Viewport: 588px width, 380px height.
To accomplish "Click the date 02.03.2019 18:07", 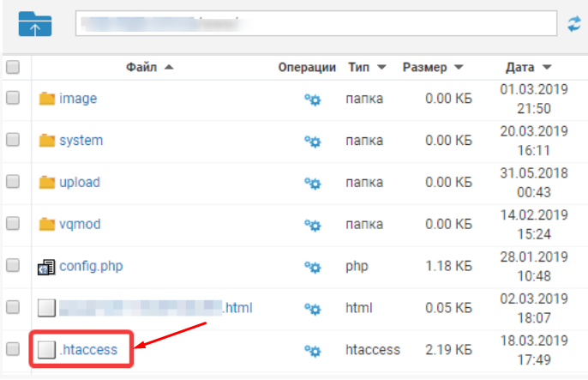I will coord(534,308).
